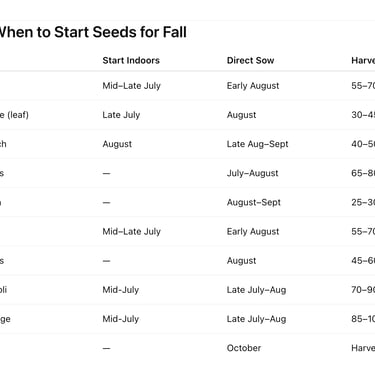
Task: Click the '(leaf)' crop name cell
Action: click(14, 115)
